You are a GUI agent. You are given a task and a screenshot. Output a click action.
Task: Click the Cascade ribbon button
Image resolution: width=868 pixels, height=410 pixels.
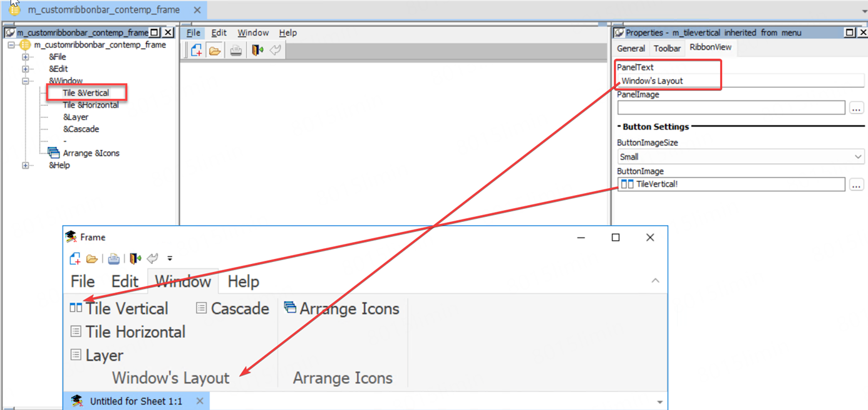click(x=232, y=308)
